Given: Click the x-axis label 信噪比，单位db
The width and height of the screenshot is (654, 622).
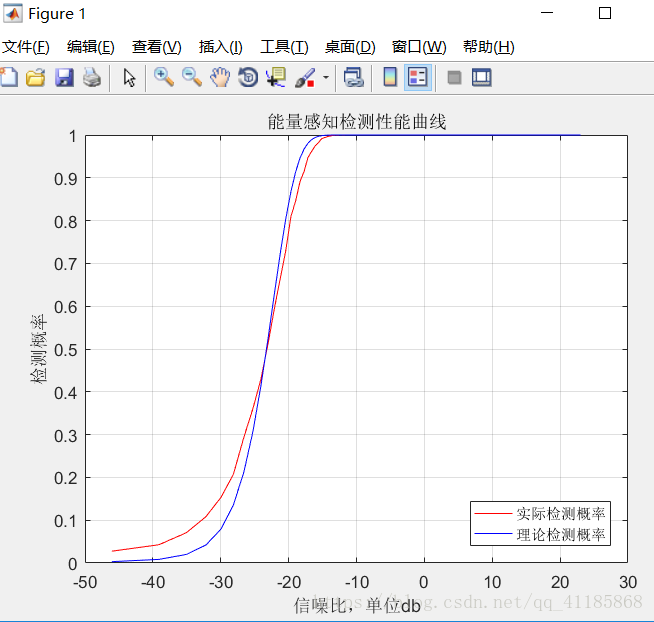Looking at the screenshot, I should 357,605.
